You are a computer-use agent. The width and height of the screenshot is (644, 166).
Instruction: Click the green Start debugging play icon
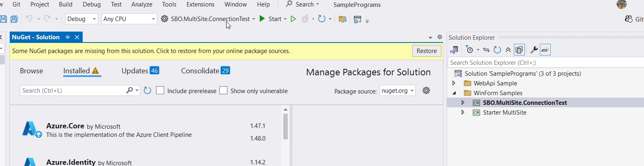262,19
